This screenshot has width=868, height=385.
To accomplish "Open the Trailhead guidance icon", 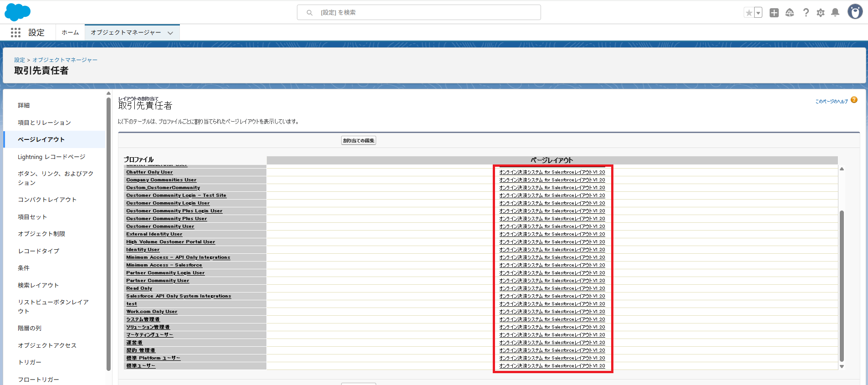I will 790,13.
